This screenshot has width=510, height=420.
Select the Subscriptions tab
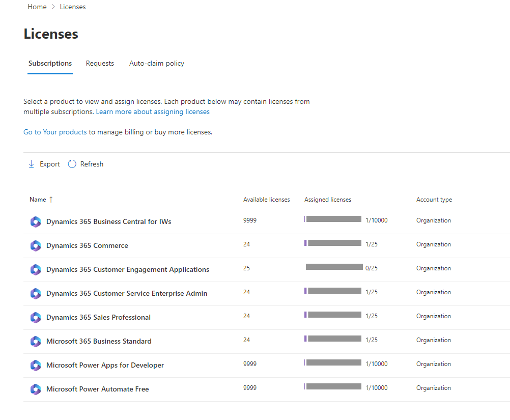click(x=50, y=64)
